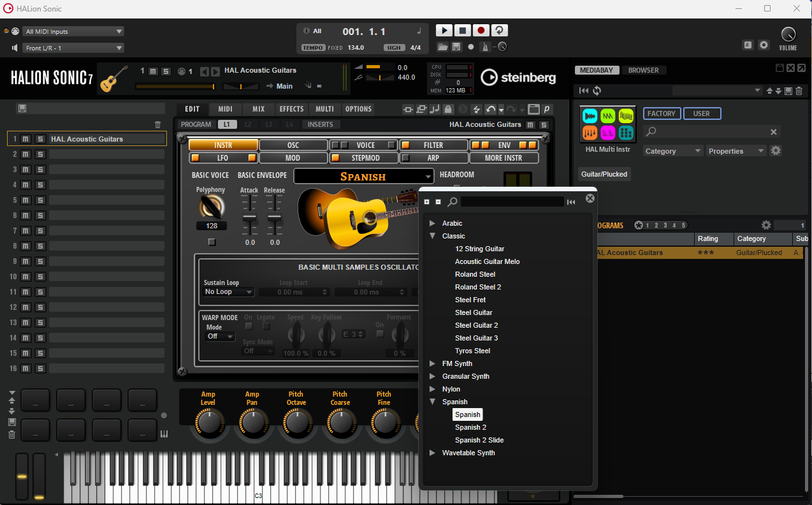Click the Stop transport button
The width and height of the screenshot is (812, 505).
(x=463, y=31)
